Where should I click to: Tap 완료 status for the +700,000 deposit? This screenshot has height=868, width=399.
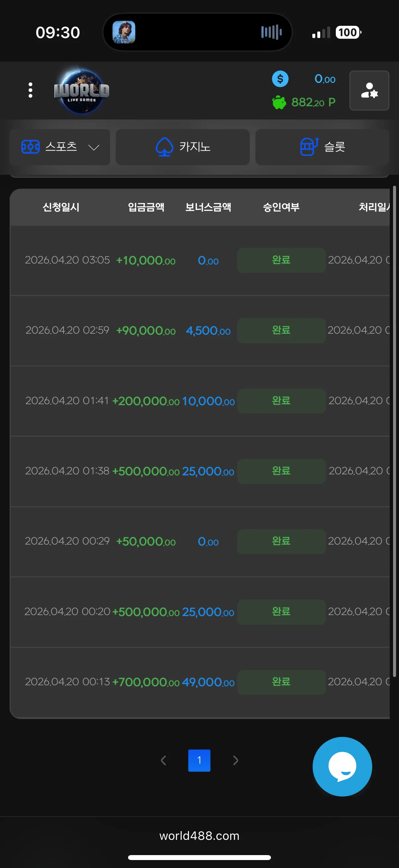(281, 682)
